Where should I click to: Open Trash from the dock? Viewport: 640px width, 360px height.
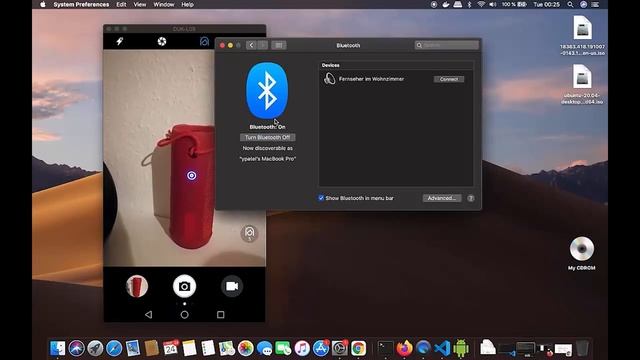pyautogui.click(x=582, y=348)
